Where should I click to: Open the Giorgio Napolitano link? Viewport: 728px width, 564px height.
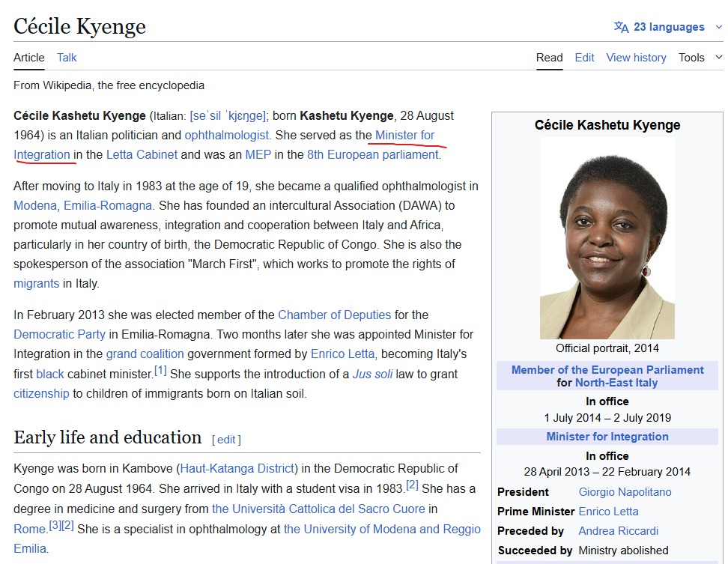tap(625, 492)
